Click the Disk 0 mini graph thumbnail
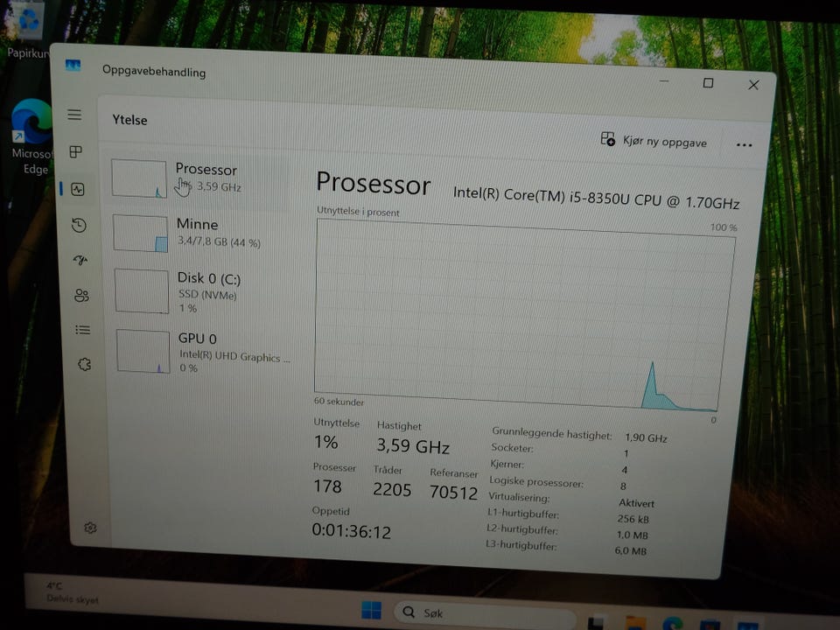 point(142,291)
